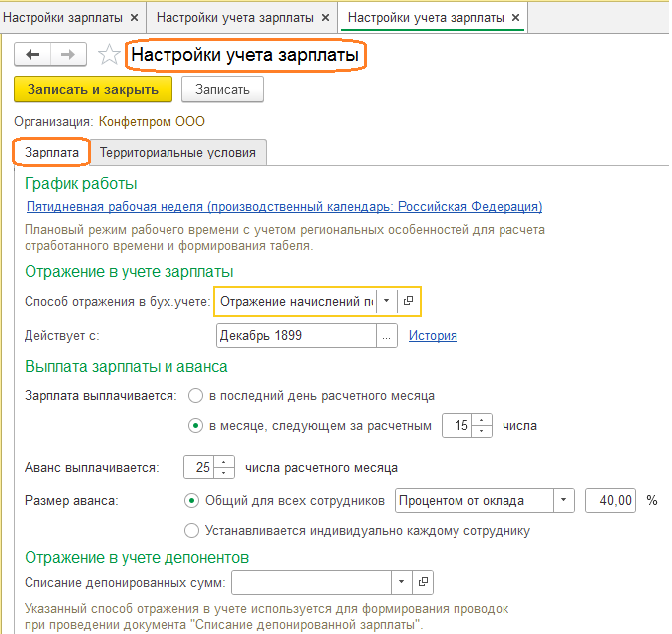The height and width of the screenshot is (634, 672).
Task: Close the first Настройки зарплаты tab
Action: point(132,18)
